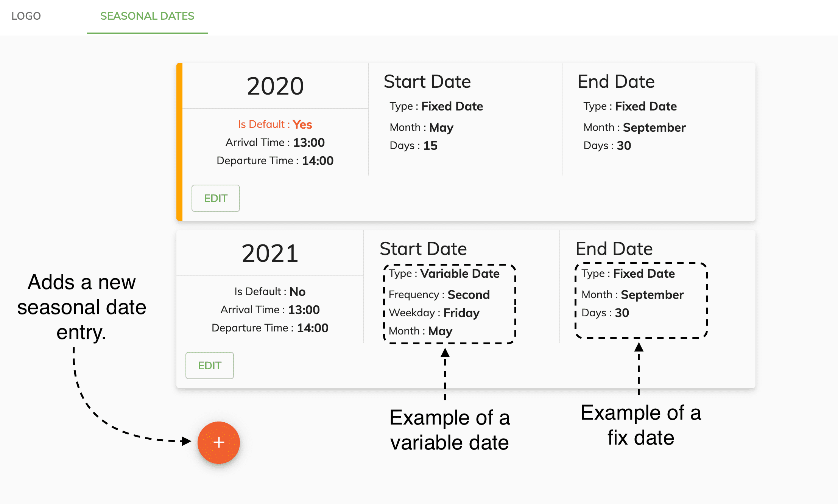Click the LOGO in the header
Image resolution: width=838 pixels, height=504 pixels.
pos(26,16)
